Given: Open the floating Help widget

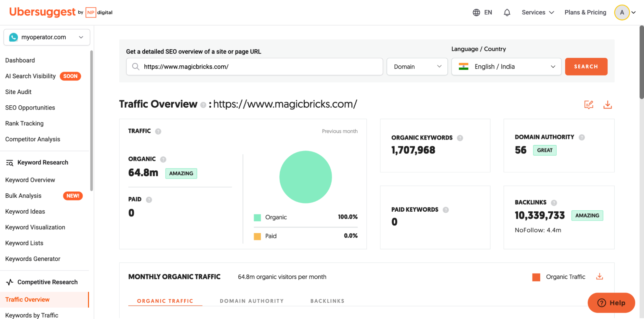Looking at the screenshot, I should (611, 303).
